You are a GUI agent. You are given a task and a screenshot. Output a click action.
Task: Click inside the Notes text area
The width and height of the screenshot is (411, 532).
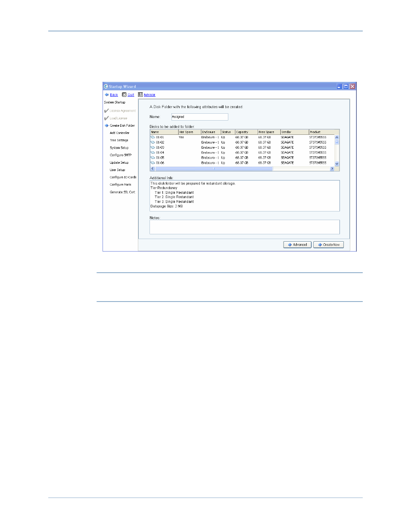(x=245, y=227)
